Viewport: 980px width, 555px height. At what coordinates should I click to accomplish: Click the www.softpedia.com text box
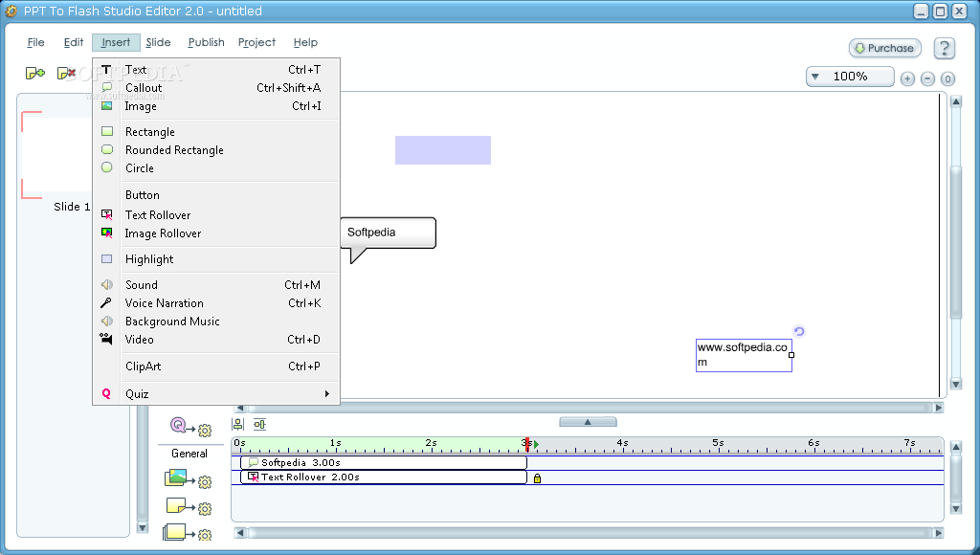click(x=744, y=355)
